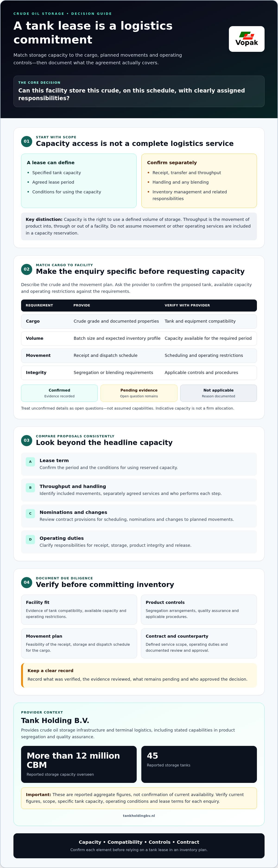
Task: Select the Confirmed status chip
Action: [59, 393]
